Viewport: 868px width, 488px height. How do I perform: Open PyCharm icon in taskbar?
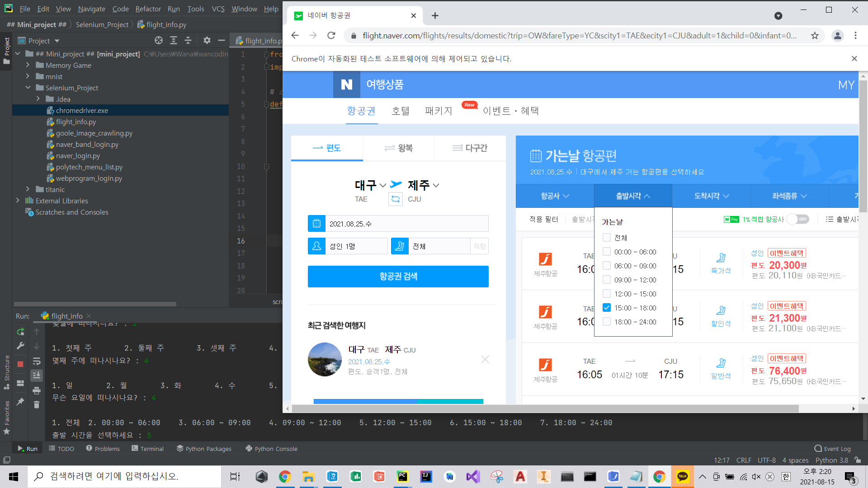click(x=402, y=477)
